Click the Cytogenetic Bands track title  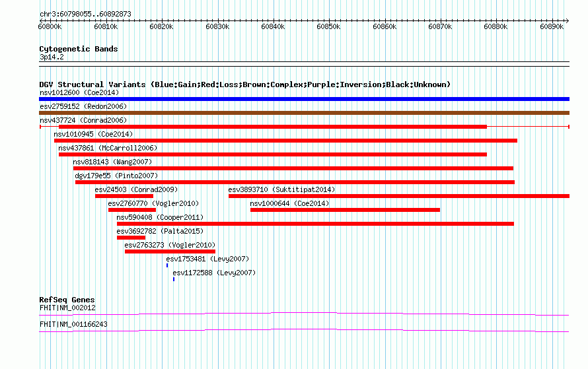point(79,49)
